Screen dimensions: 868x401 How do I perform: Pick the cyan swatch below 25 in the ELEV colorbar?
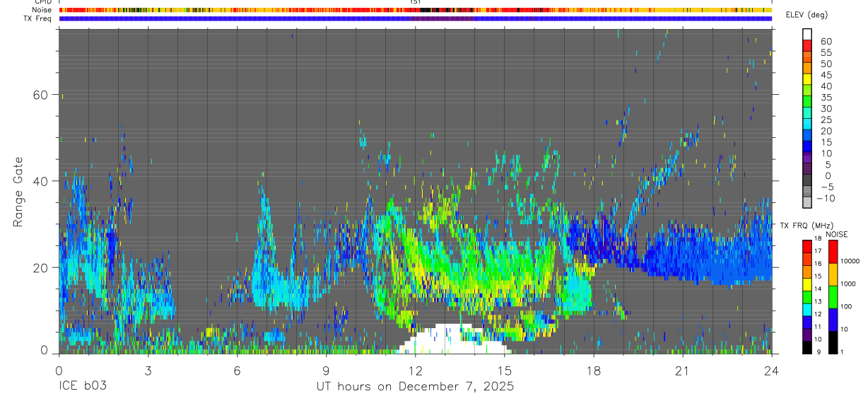[807, 124]
